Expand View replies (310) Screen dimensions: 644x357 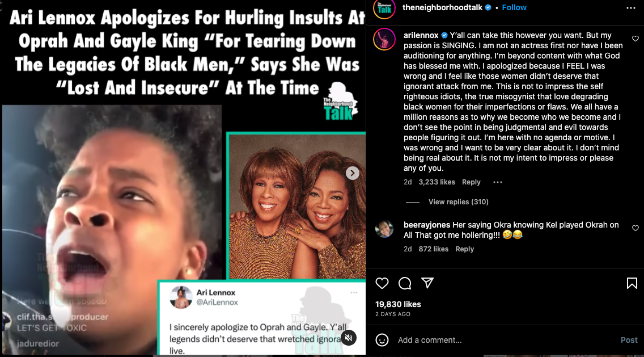point(459,201)
